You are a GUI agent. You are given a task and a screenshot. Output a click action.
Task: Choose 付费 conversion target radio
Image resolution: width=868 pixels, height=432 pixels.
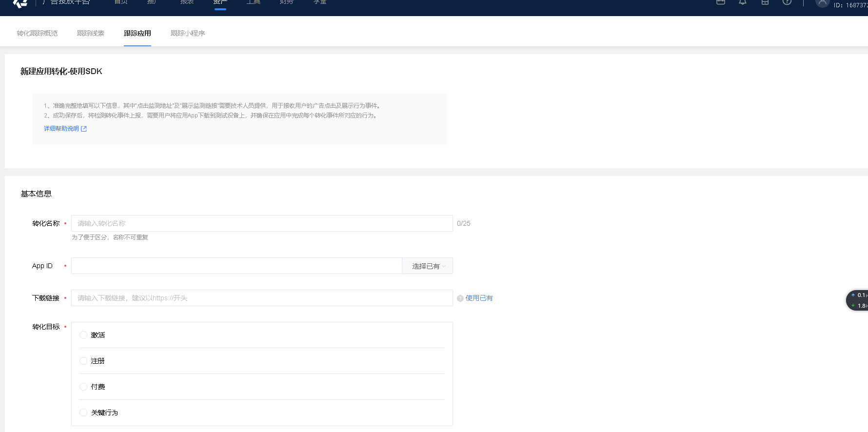coord(83,387)
